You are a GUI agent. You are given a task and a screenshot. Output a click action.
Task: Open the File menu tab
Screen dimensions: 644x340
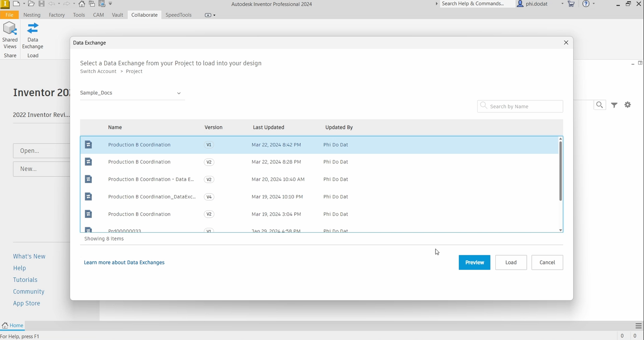click(x=9, y=15)
